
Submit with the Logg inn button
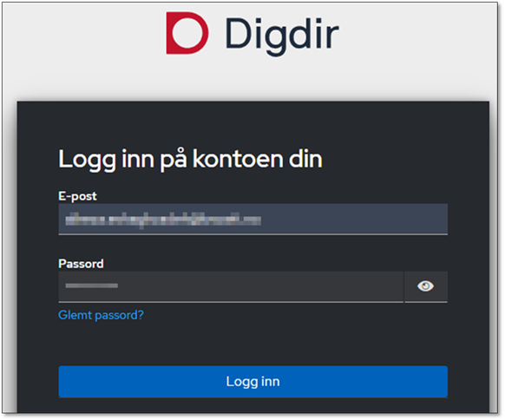tap(252, 382)
